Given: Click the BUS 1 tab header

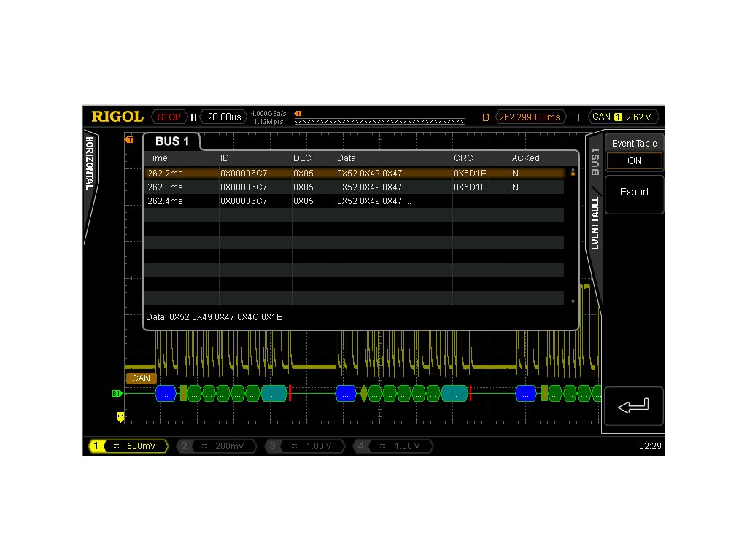Looking at the screenshot, I should (172, 141).
